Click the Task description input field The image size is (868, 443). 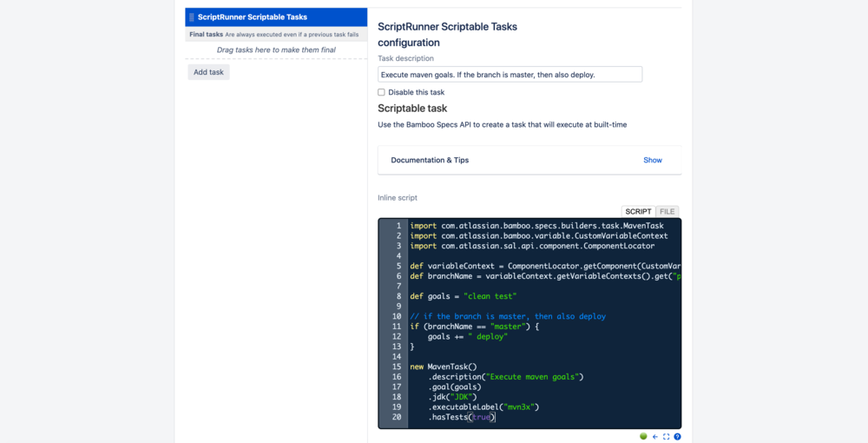tap(510, 75)
